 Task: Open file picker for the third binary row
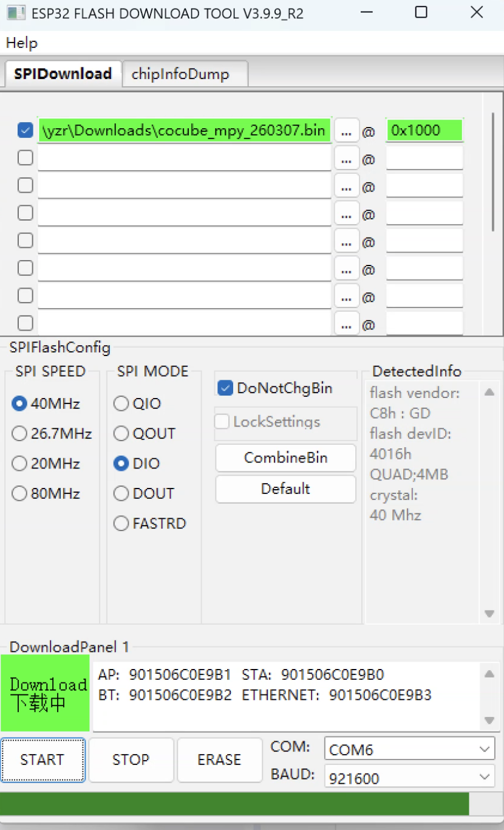pyautogui.click(x=346, y=186)
